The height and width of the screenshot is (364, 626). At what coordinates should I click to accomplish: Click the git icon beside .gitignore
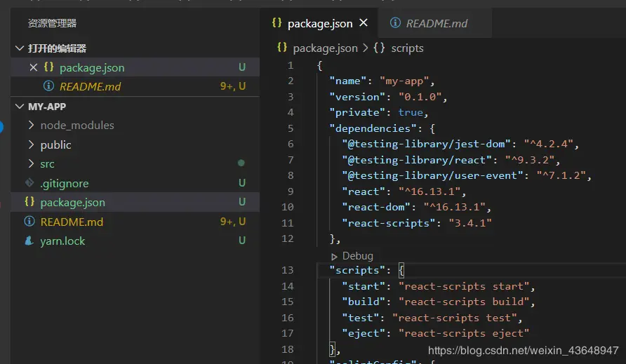click(29, 183)
